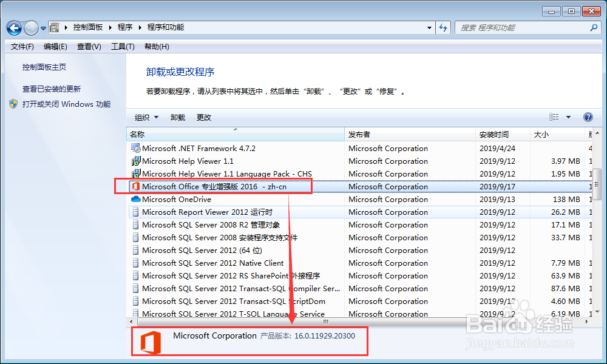607x364 pixels.
Task: Open the 编辑(E) menu
Action: (55, 47)
